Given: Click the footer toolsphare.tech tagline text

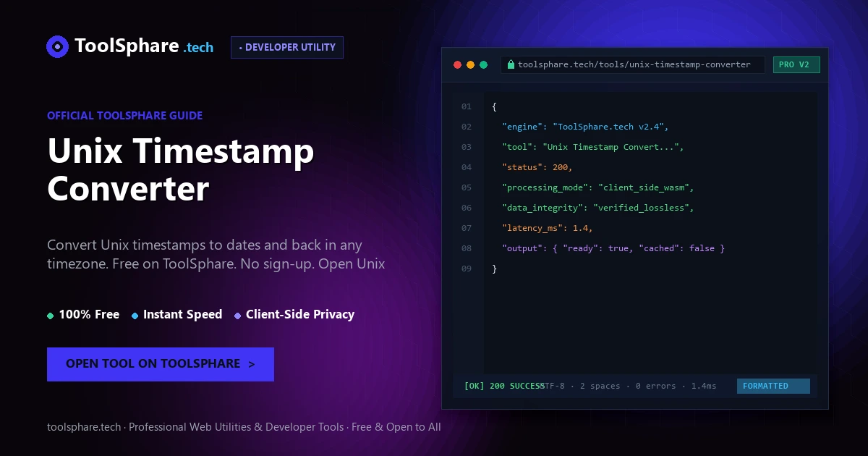Looking at the screenshot, I should [244, 427].
